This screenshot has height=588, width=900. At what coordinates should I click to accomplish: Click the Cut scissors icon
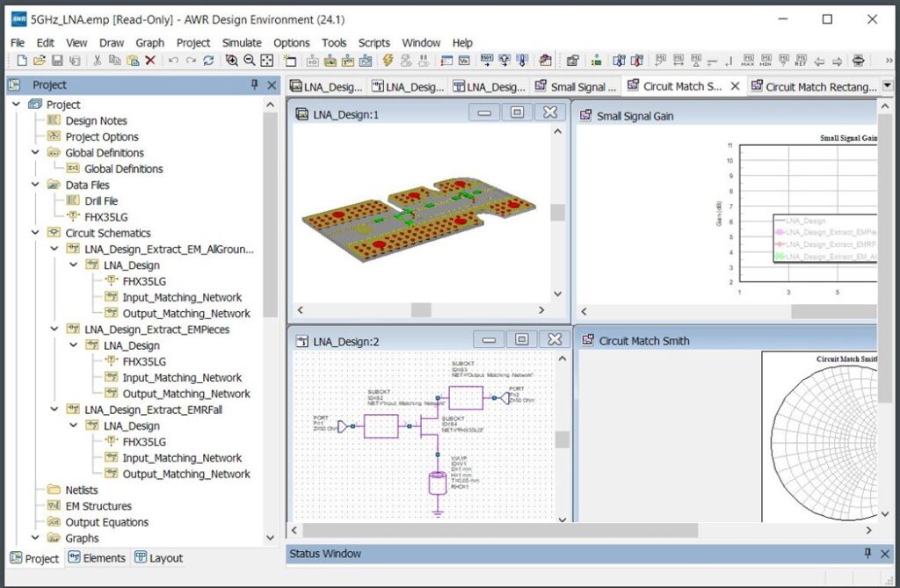97,61
